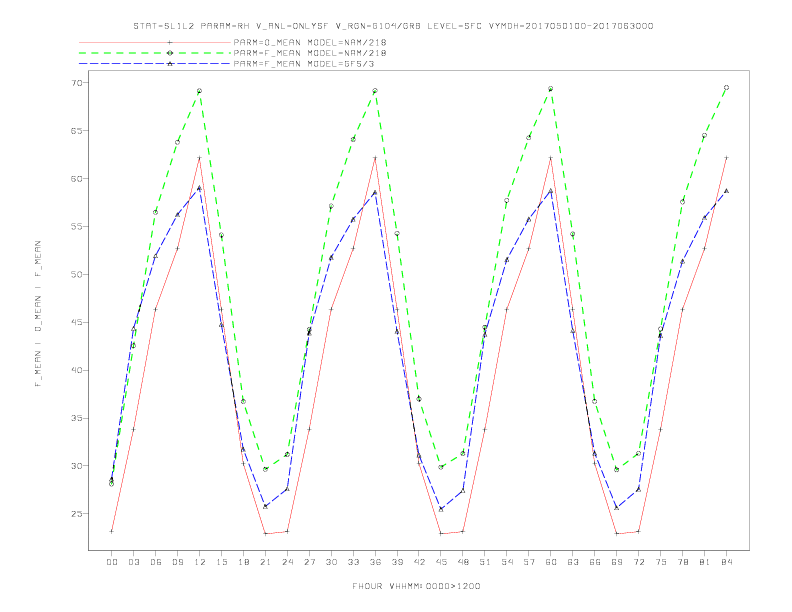The height and width of the screenshot is (612, 792).
Task: Click the 36 forecast hour label
Action: (375, 562)
